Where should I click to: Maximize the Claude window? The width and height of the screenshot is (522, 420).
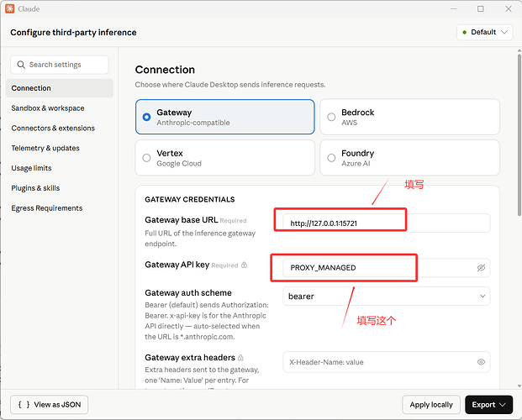(x=480, y=8)
